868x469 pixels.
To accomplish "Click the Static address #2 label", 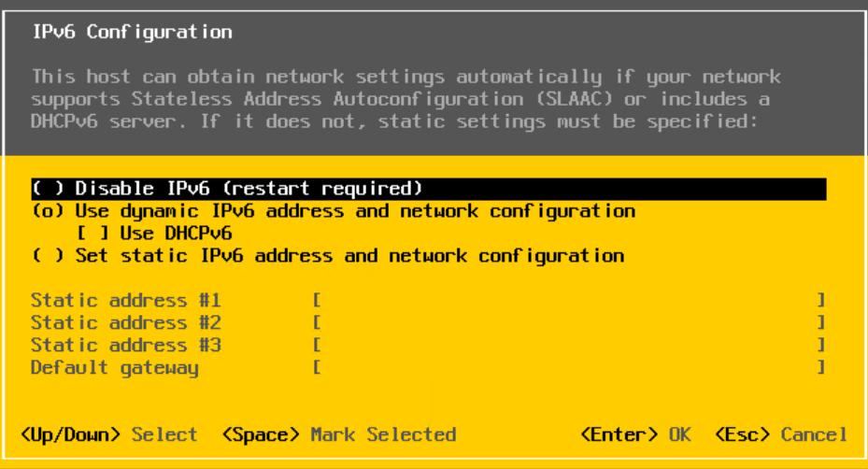I will (x=126, y=323).
